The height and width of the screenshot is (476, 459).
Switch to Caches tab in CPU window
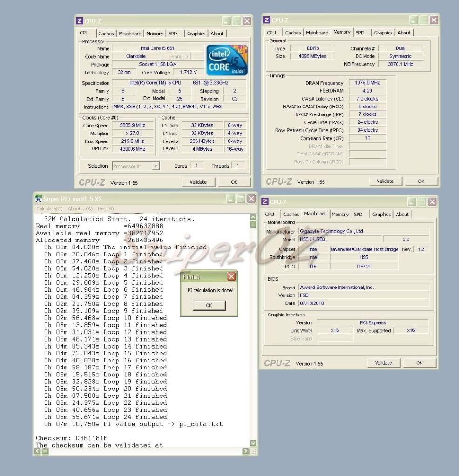point(106,34)
